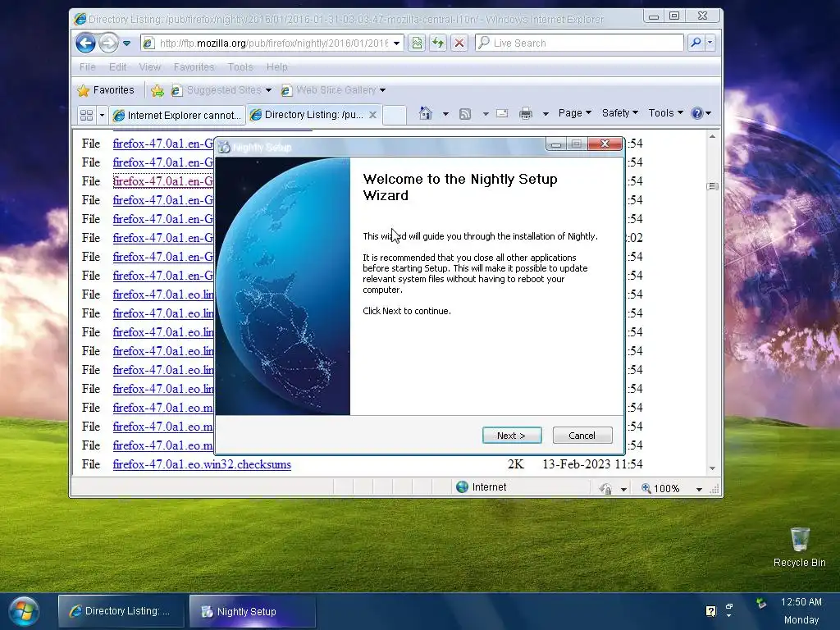Close the Directory Listing tab
Image resolution: width=840 pixels, height=630 pixels.
point(373,115)
